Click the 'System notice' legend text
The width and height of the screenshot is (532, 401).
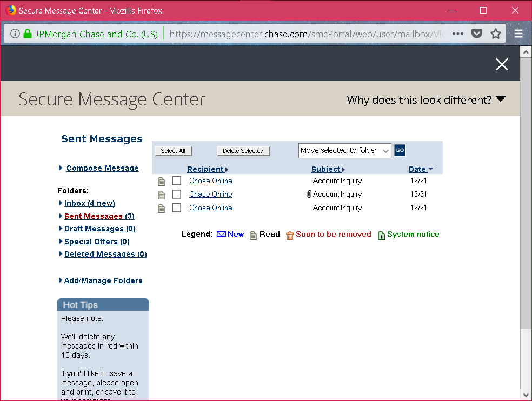(413, 234)
